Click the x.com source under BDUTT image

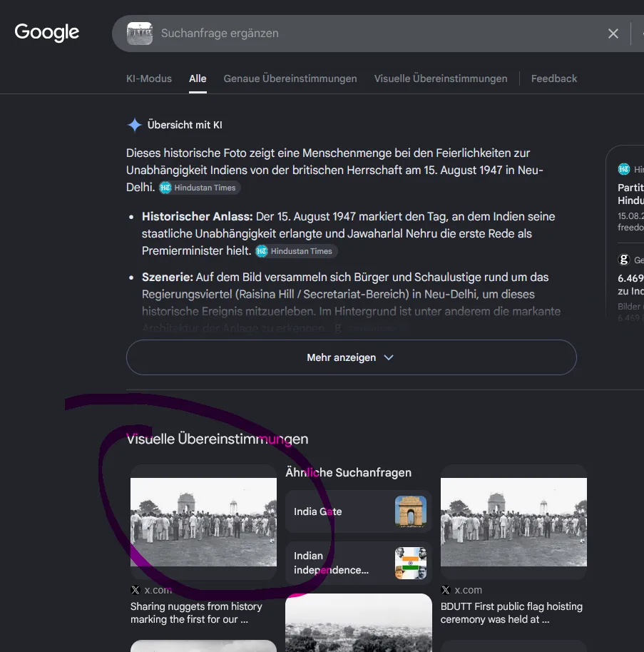(x=468, y=590)
